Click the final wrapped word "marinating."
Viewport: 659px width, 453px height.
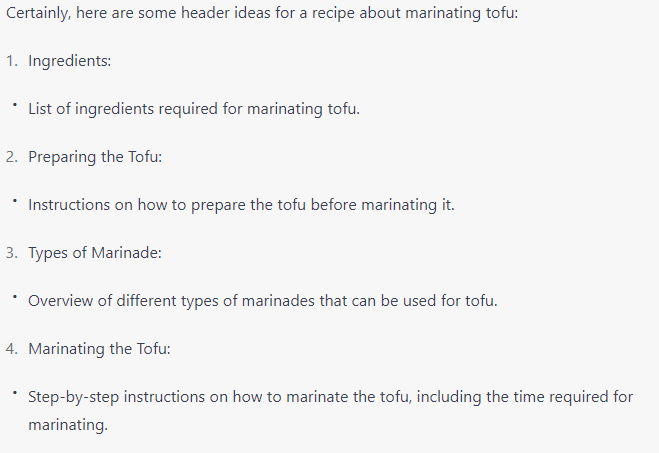[x=68, y=425]
